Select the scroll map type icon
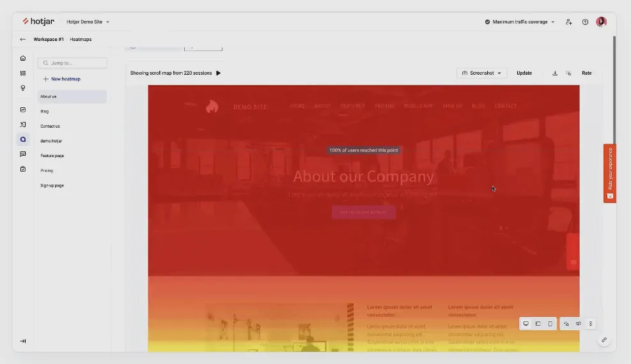631x364 pixels. tap(590, 324)
